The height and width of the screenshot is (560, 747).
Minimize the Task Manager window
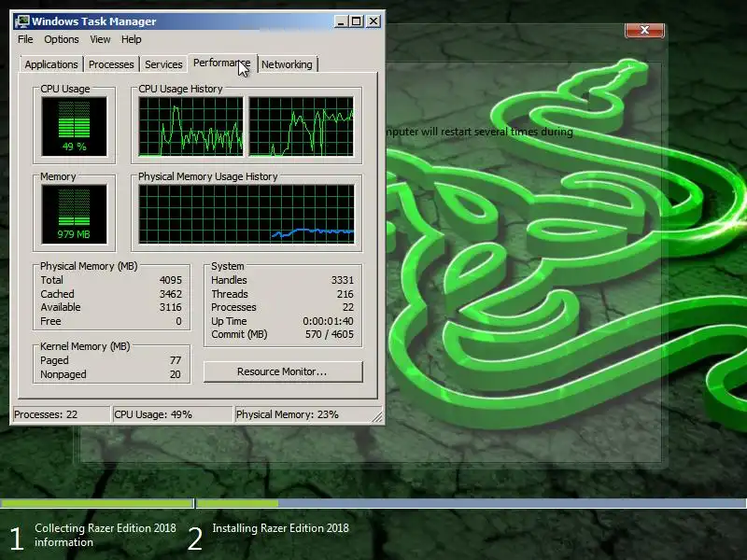click(340, 21)
